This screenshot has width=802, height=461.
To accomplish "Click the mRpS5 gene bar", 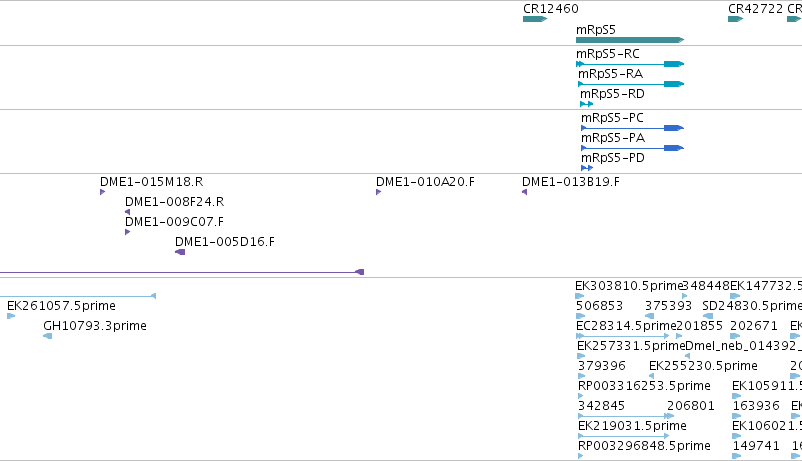I will coord(630,40).
